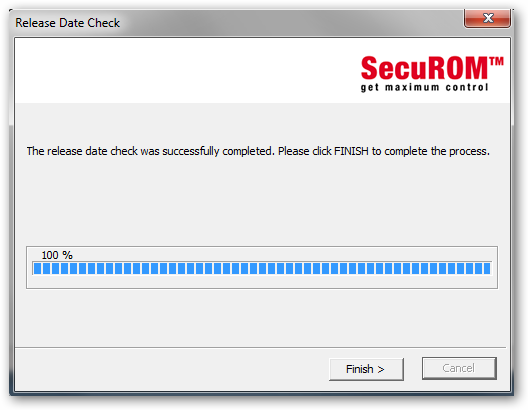Click the red SecuROM logo

[x=424, y=68]
